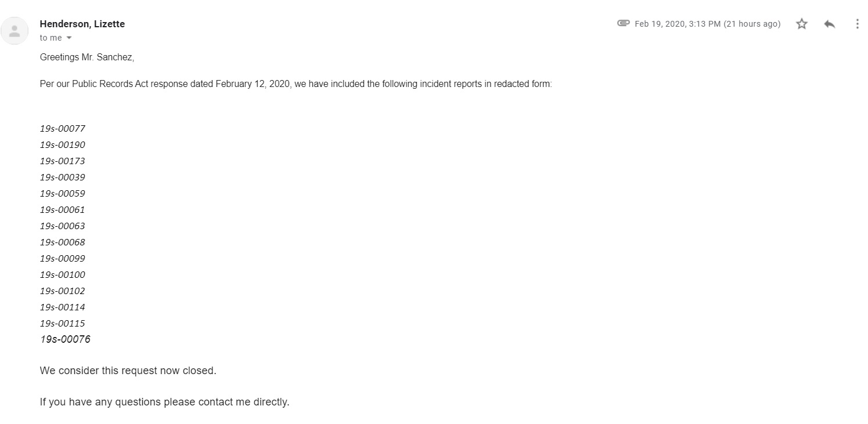Image resolution: width=868 pixels, height=424 pixels.
Task: Click incident entry 19s-00099
Action: pos(63,259)
